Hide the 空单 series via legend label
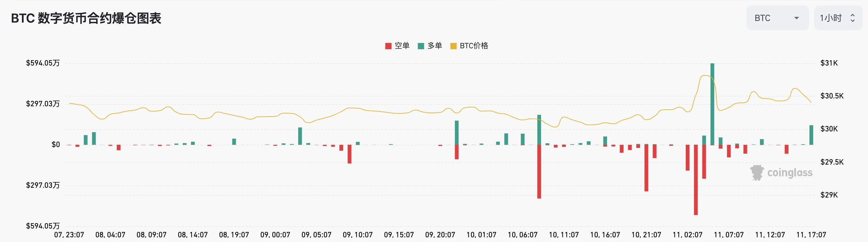 pos(402,46)
